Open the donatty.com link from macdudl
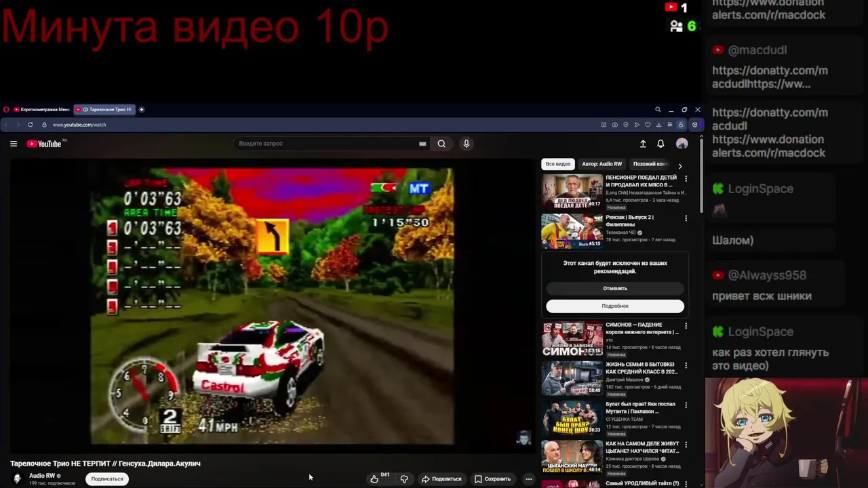This screenshot has height=488, width=868. (770, 77)
